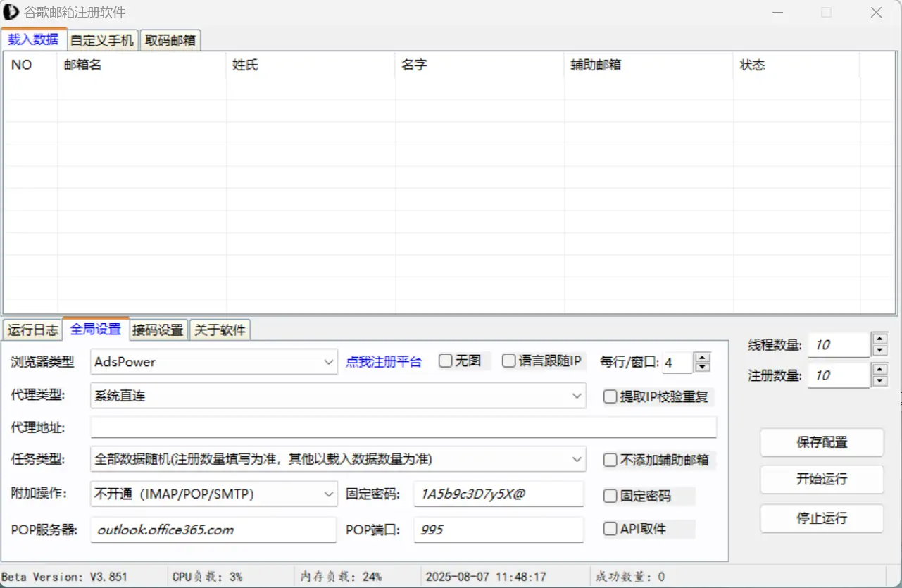Check the 固定密码 checkbox
This screenshot has height=588, width=902.
coord(610,496)
